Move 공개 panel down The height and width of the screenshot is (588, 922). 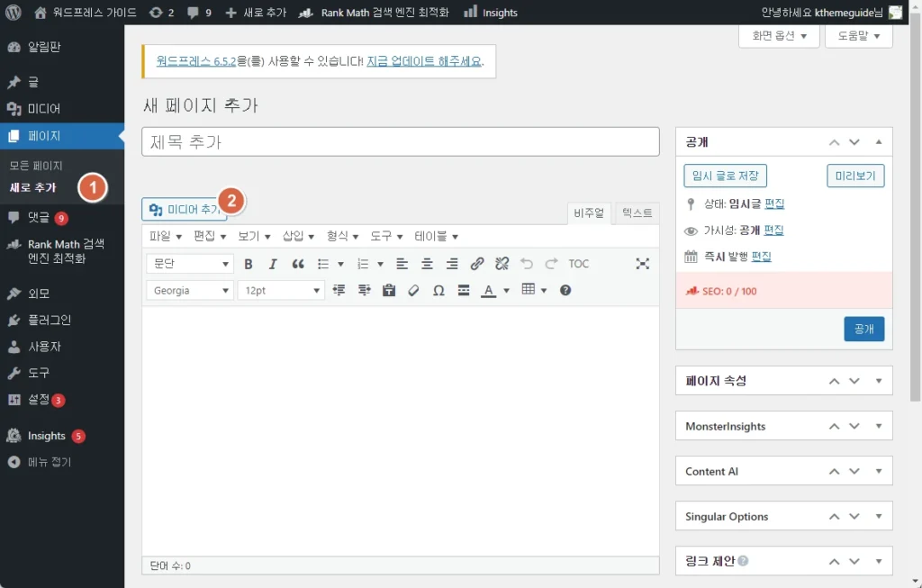(x=854, y=141)
